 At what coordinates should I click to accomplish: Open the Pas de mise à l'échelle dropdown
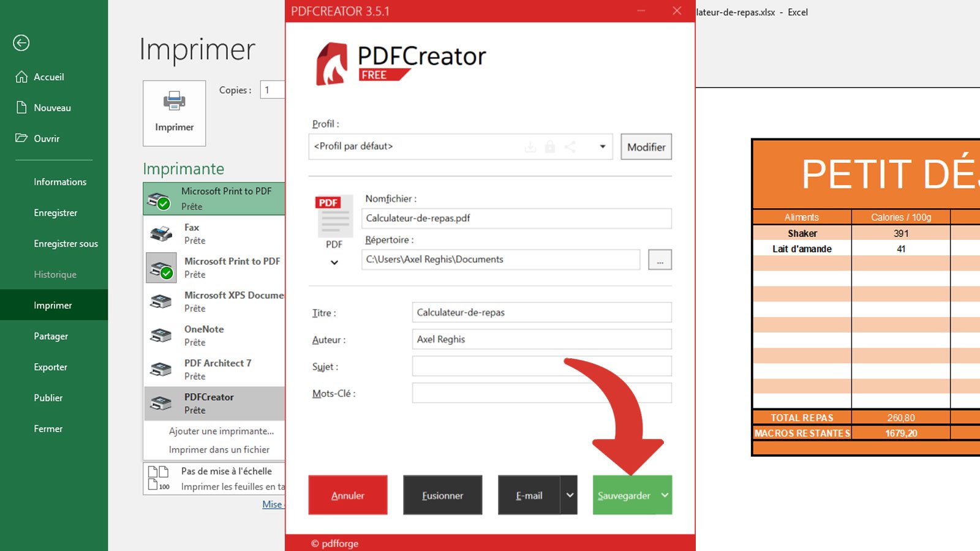pos(214,478)
